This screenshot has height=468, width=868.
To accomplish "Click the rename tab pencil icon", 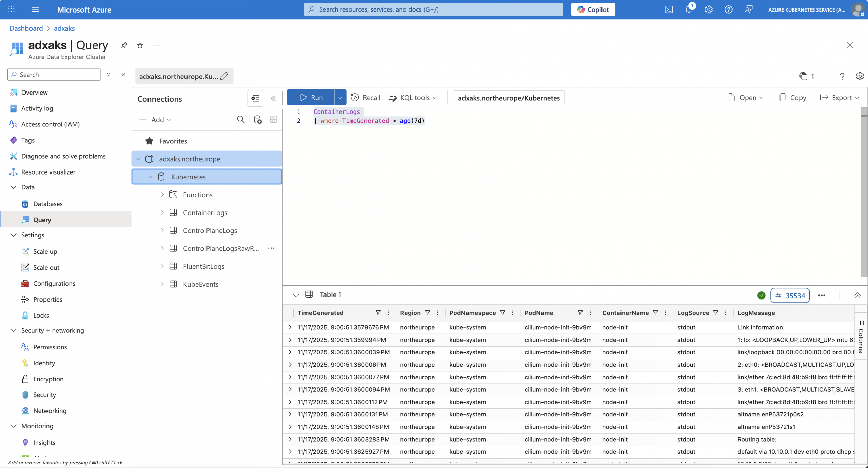I will pos(224,76).
